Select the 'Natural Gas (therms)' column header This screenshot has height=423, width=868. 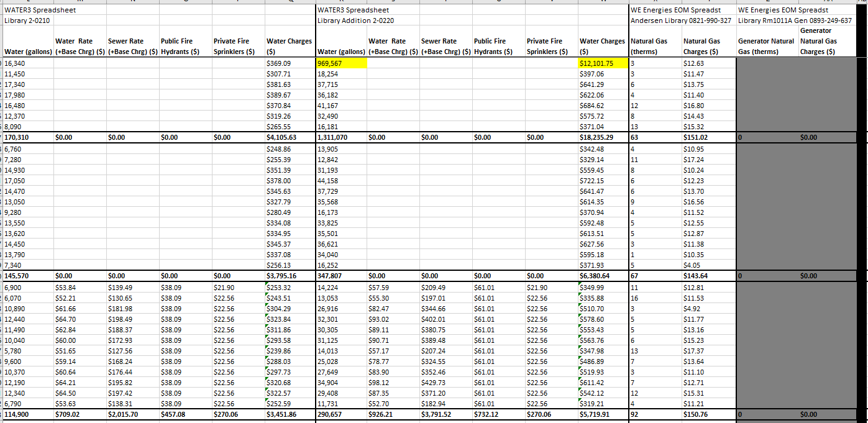(x=655, y=46)
